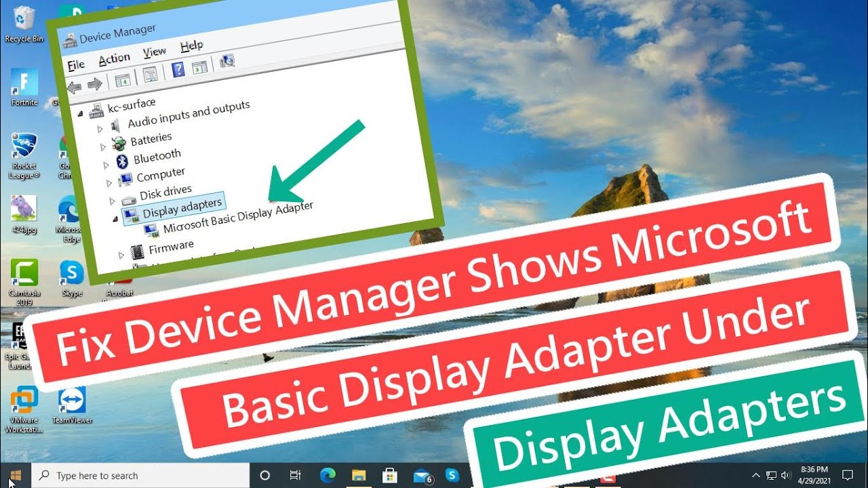Scan for hardware changes toolbar icon
The width and height of the screenshot is (868, 488).
point(228,61)
